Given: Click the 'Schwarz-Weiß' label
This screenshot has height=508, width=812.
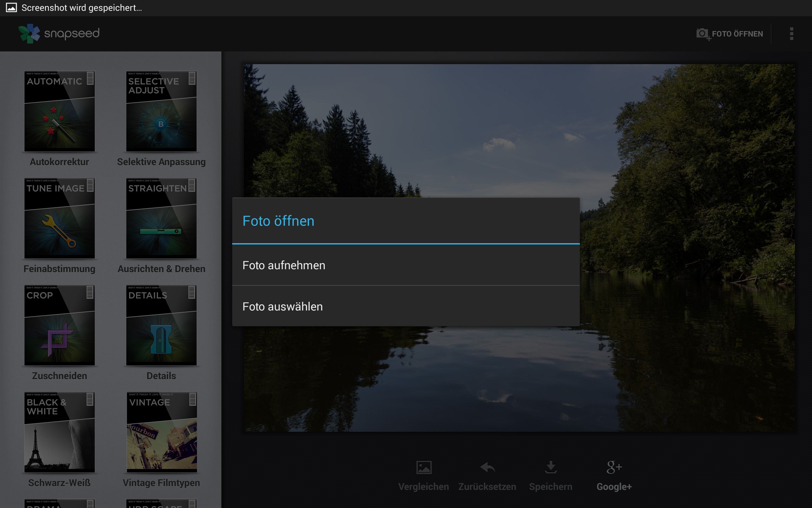Looking at the screenshot, I should pos(59,483).
